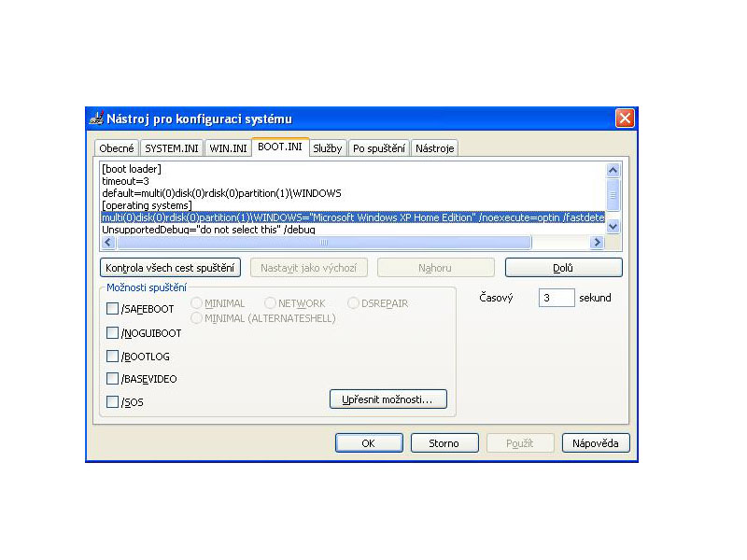
Task: Tick the /NOGUIBOOT option
Action: tap(112, 333)
